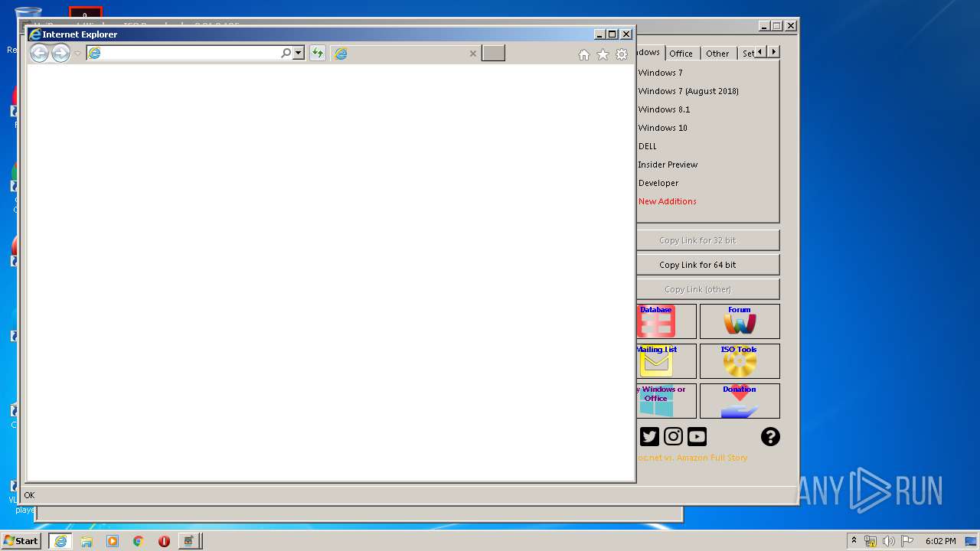
Task: Select the Windows 10 option
Action: 662,128
